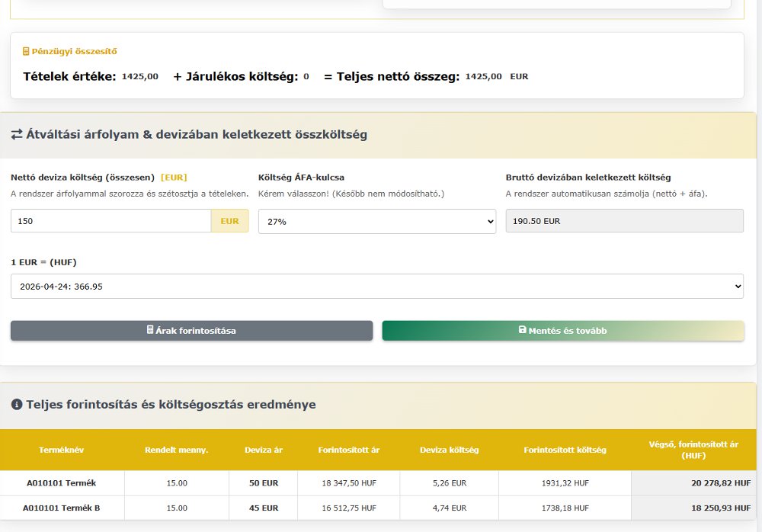Click the Forintosított költség column header

coord(565,450)
